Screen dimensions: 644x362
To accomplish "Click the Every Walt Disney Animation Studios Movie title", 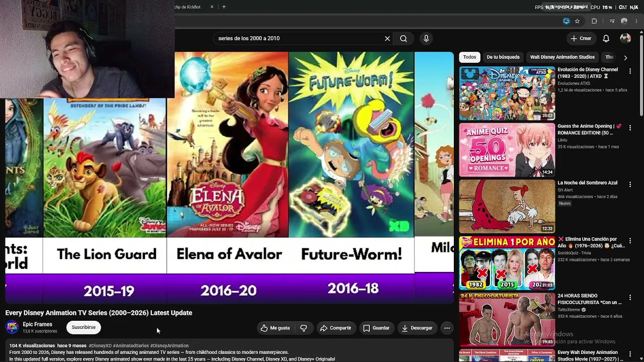I will click(x=591, y=355).
